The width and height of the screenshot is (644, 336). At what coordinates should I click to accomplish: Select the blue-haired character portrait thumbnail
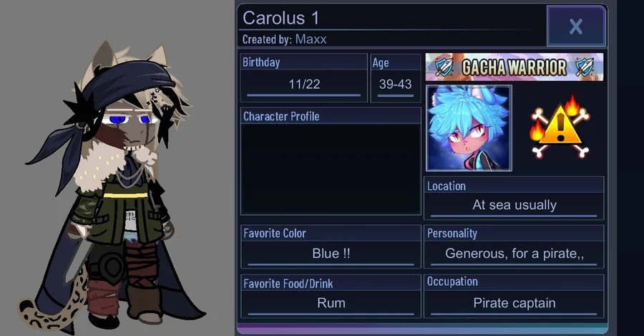coord(469,128)
